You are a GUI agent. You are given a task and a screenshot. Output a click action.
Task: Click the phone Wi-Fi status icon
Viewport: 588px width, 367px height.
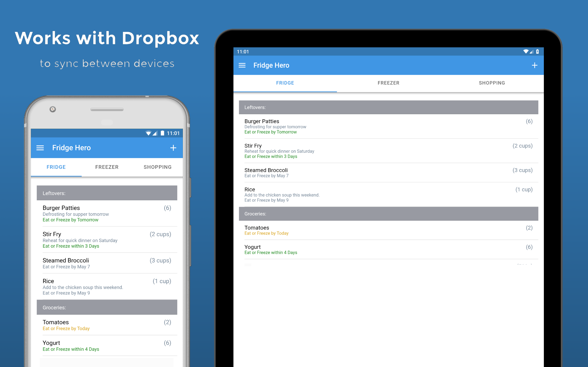[148, 133]
